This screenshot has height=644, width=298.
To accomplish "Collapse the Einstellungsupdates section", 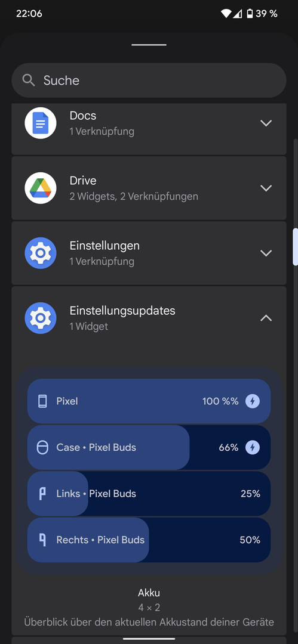I will click(266, 318).
